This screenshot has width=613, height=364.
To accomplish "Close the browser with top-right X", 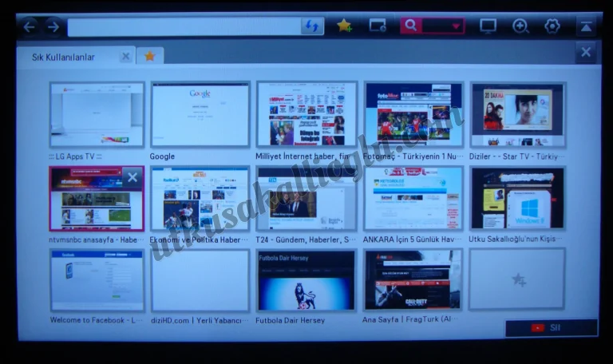I will tap(586, 52).
